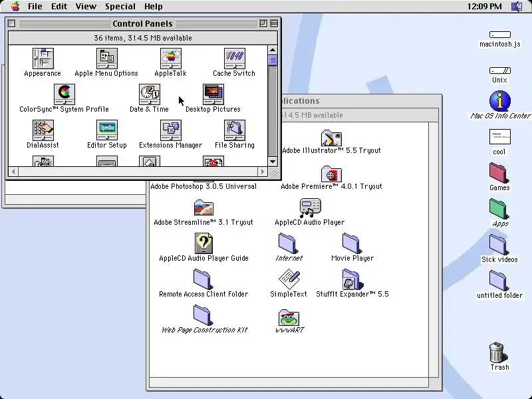
Task: Open the Mac OS Info Center icon
Action: pyautogui.click(x=500, y=101)
